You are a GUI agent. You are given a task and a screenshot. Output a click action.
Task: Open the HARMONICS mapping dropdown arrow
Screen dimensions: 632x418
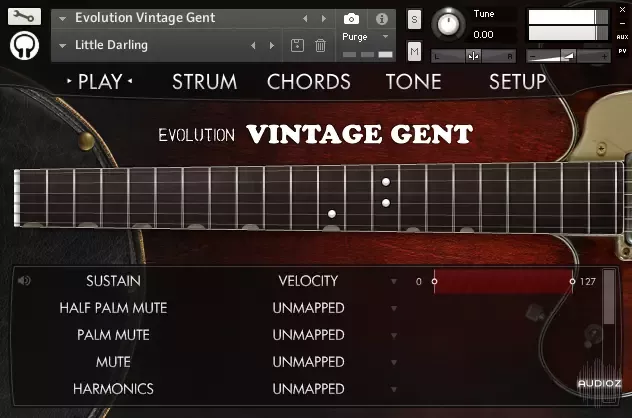point(394,389)
